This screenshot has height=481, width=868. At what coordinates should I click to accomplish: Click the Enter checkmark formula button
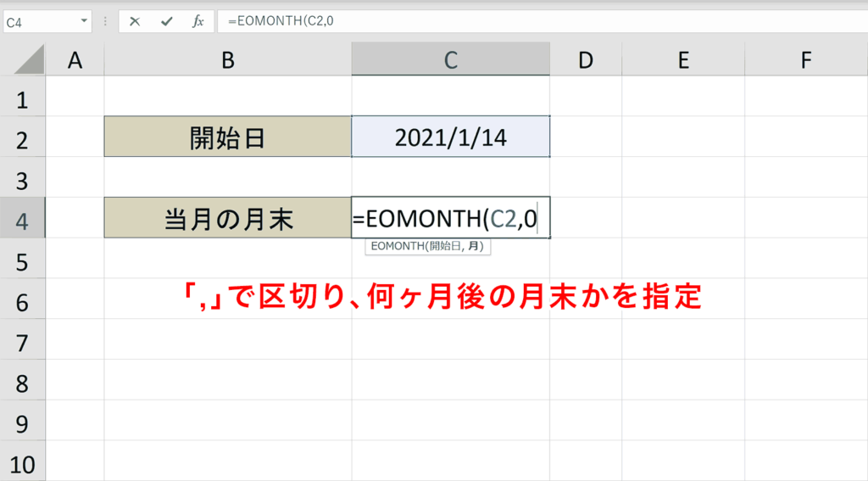(x=166, y=21)
